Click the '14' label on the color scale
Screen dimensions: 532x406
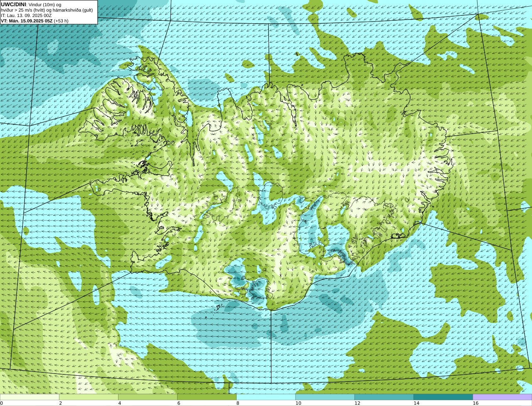point(416,403)
